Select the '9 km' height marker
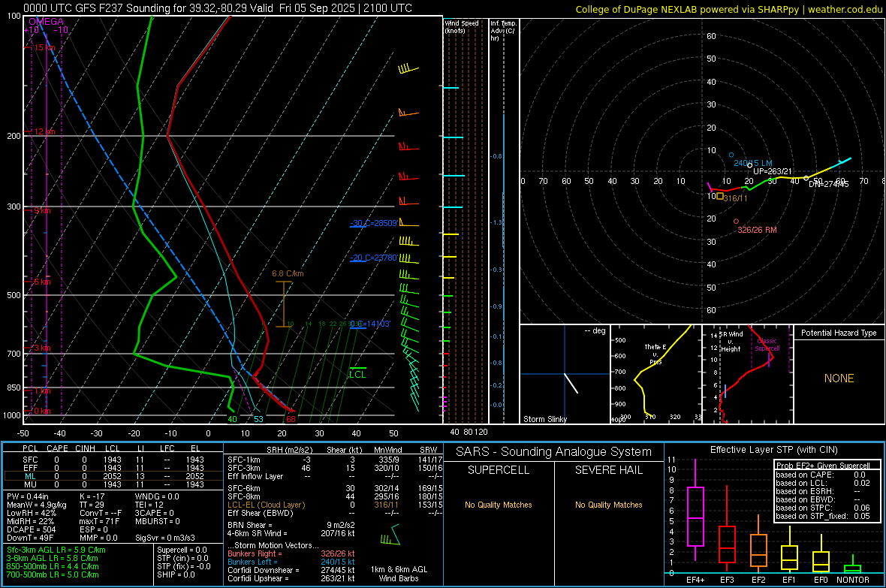 click(x=42, y=210)
